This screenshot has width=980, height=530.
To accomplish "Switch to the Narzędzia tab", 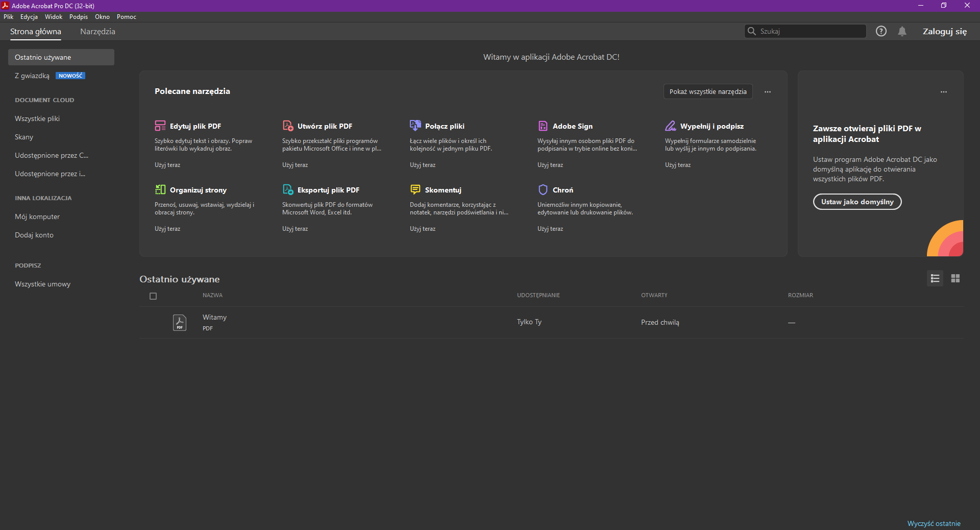I will click(x=97, y=32).
